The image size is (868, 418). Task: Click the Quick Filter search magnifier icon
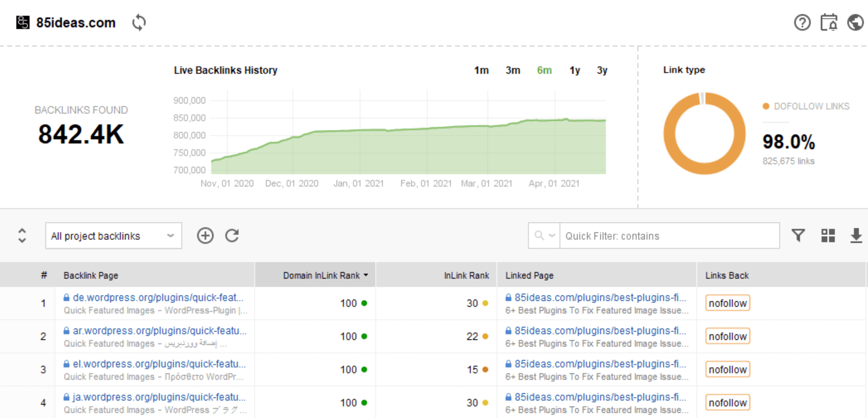point(539,236)
